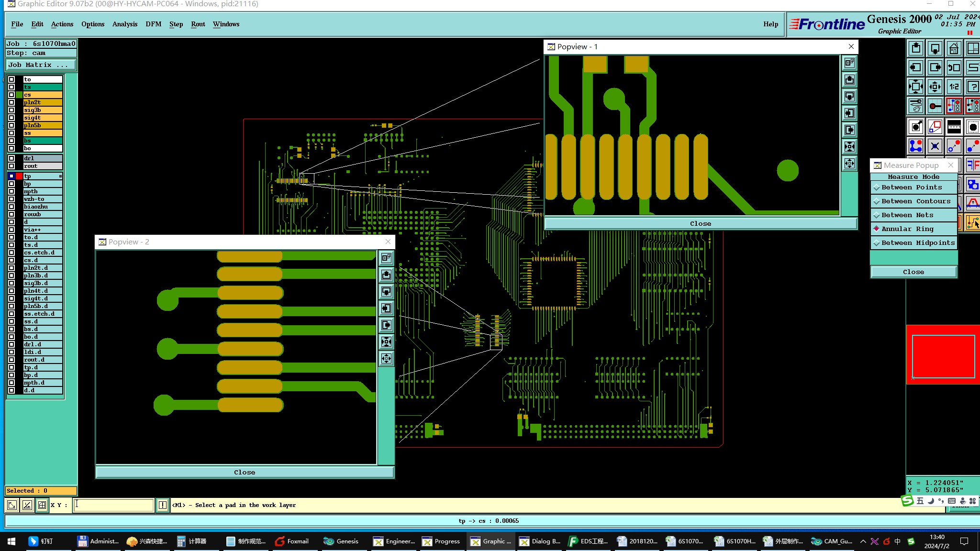Click into the X Y coordinate input field

pyautogui.click(x=113, y=505)
